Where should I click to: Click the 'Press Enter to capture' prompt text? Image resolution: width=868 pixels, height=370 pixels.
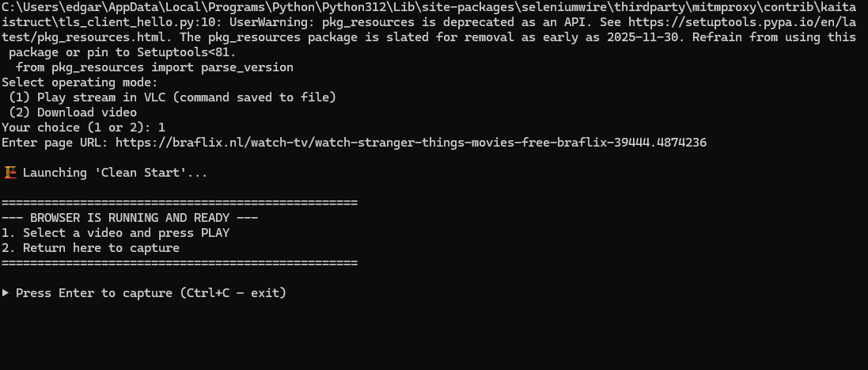[94, 293]
